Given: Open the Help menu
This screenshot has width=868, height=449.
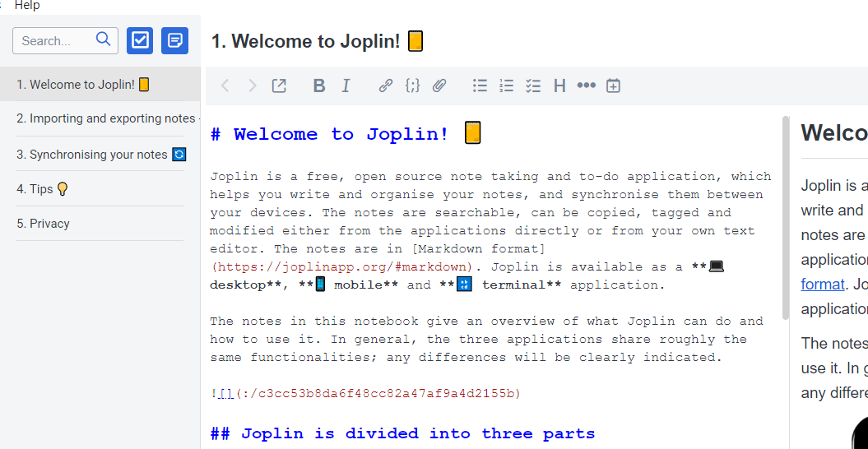Looking at the screenshot, I should tap(27, 6).
